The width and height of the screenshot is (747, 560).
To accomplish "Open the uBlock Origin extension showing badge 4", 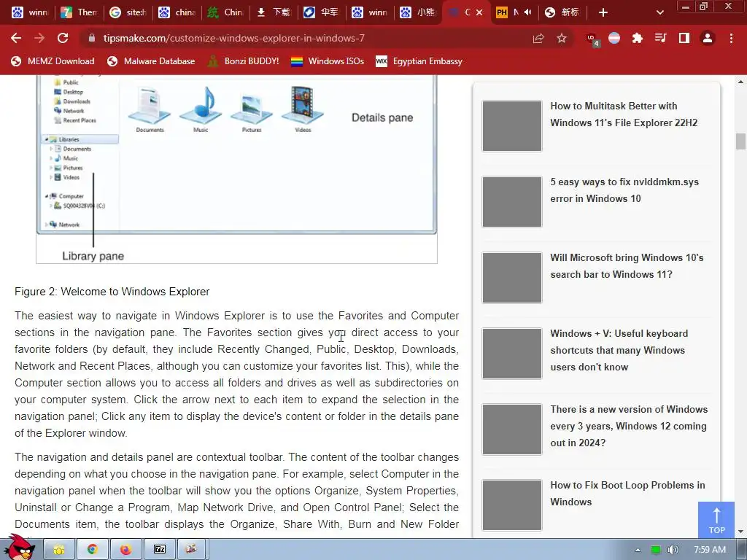I will coord(592,39).
